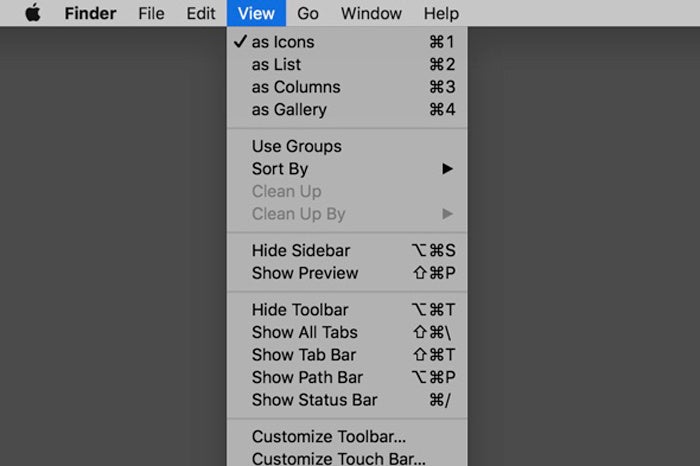700x466 pixels.
Task: Choose Show All Tabs
Action: [x=347, y=332]
